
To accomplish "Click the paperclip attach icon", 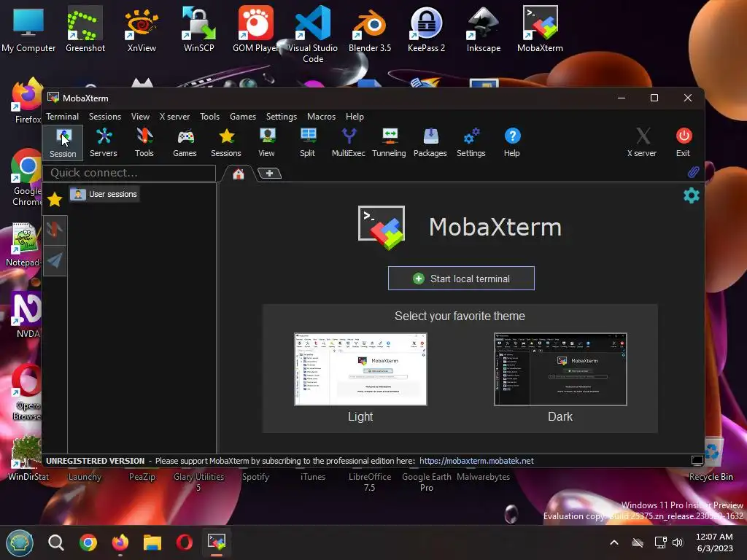I will [693, 172].
